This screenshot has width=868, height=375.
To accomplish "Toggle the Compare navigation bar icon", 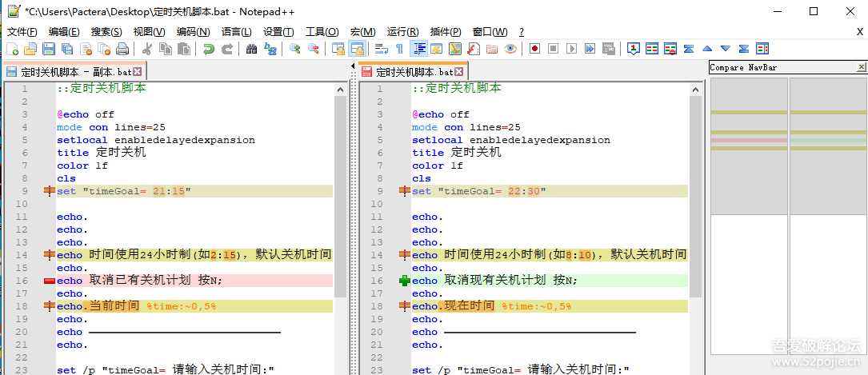I will (762, 49).
